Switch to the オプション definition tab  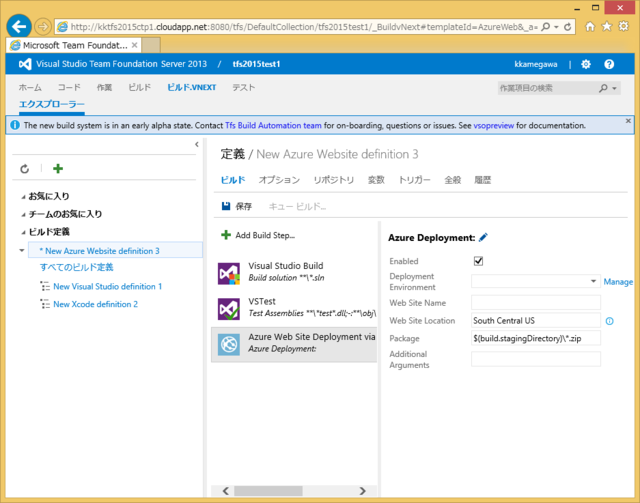(279, 180)
